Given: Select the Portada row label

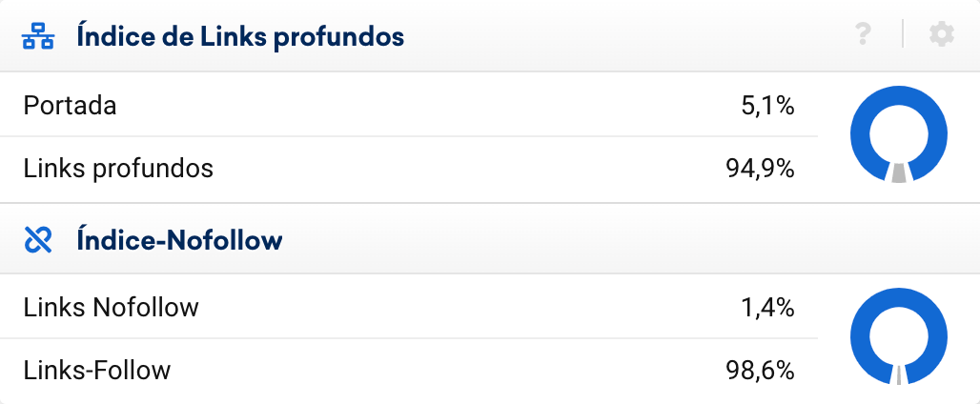Looking at the screenshot, I should [70, 105].
